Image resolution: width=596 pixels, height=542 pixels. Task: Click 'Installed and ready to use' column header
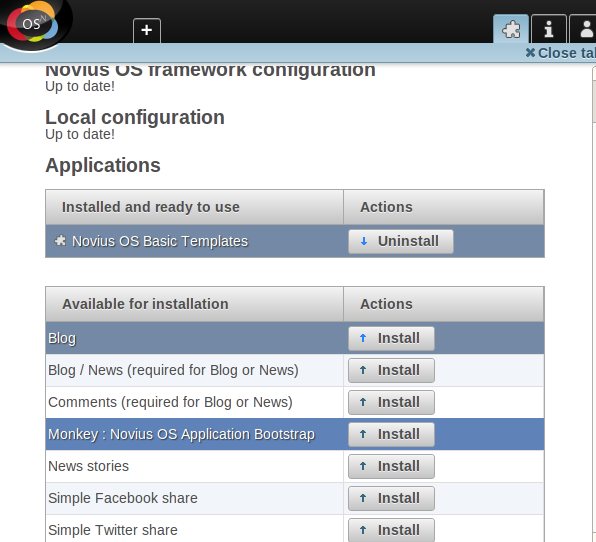pyautogui.click(x=194, y=207)
